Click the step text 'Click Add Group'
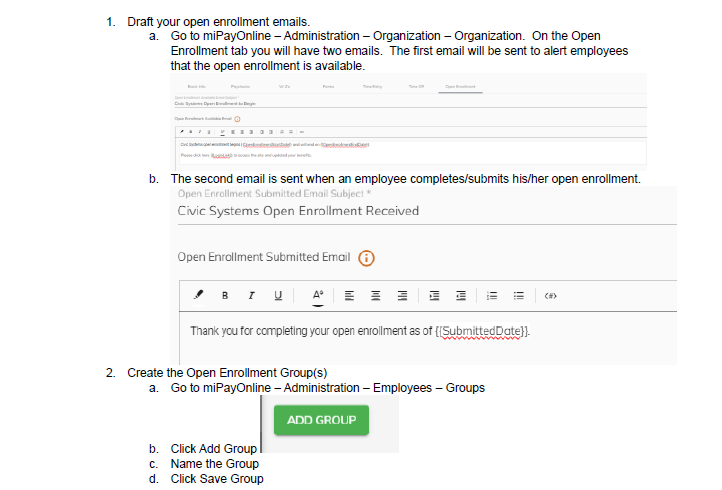 (x=214, y=449)
